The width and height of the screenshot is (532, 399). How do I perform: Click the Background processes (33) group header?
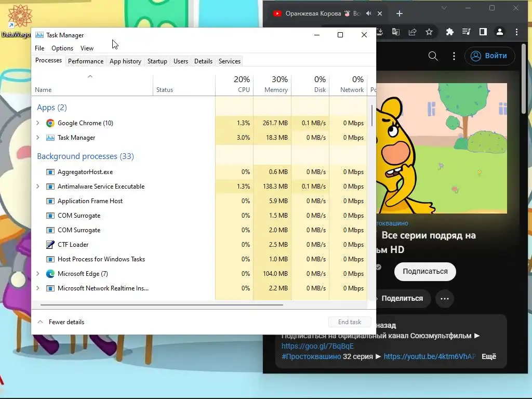tap(86, 156)
